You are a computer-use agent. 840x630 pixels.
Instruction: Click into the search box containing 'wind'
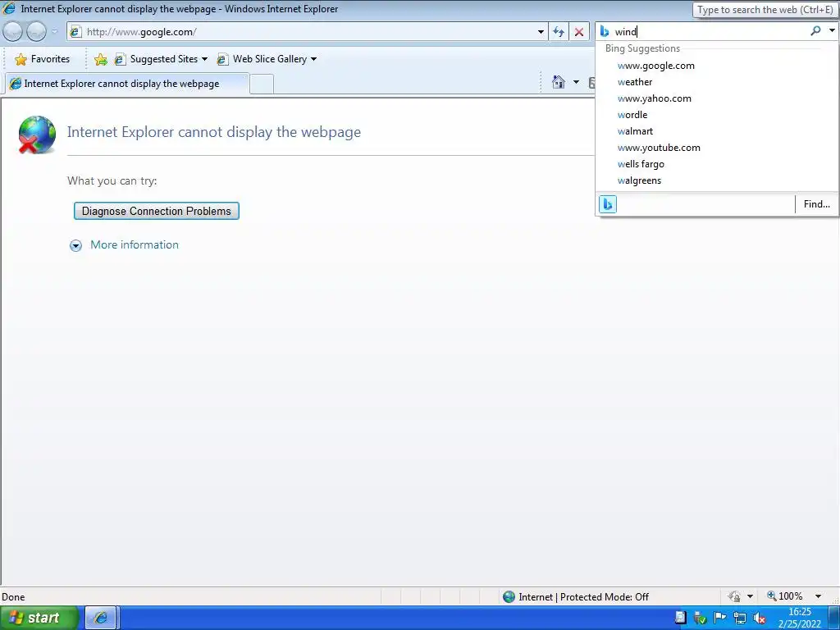[x=710, y=32]
